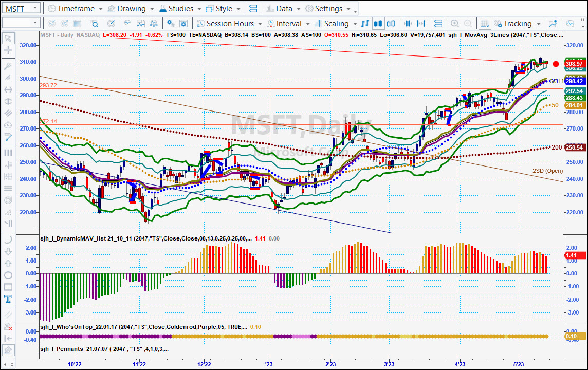The width and height of the screenshot is (588, 370).
Task: Expand the Scaling dropdown arrow
Action: click(355, 24)
